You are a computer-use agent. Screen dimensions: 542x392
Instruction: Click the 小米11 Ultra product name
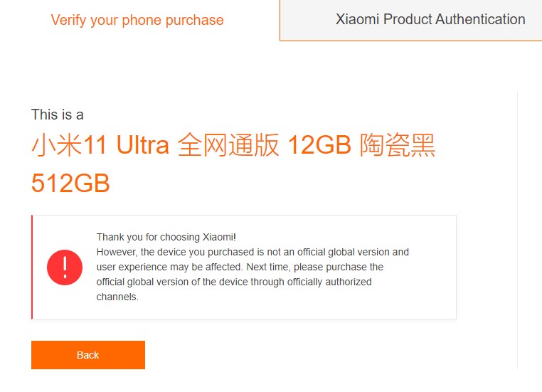click(x=100, y=144)
